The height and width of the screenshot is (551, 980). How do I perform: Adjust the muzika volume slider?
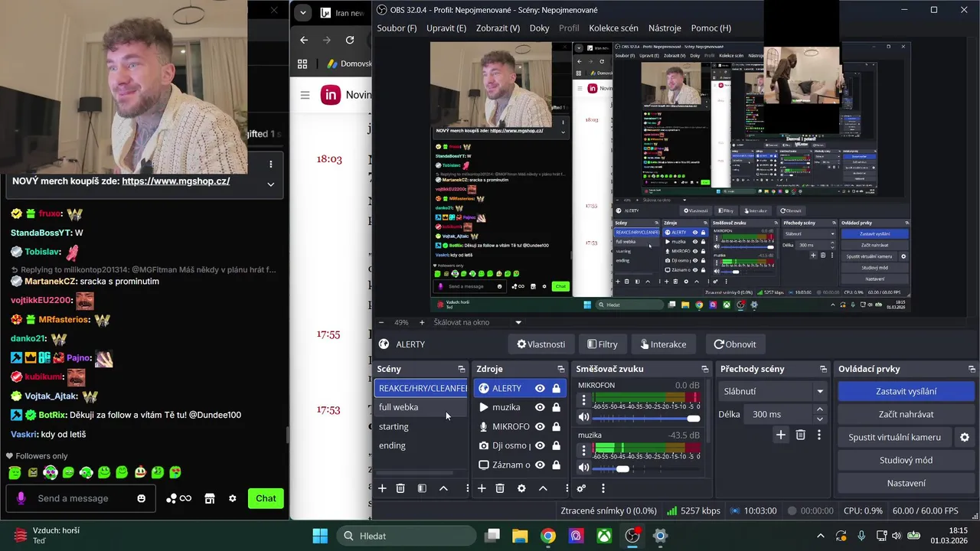646,468
